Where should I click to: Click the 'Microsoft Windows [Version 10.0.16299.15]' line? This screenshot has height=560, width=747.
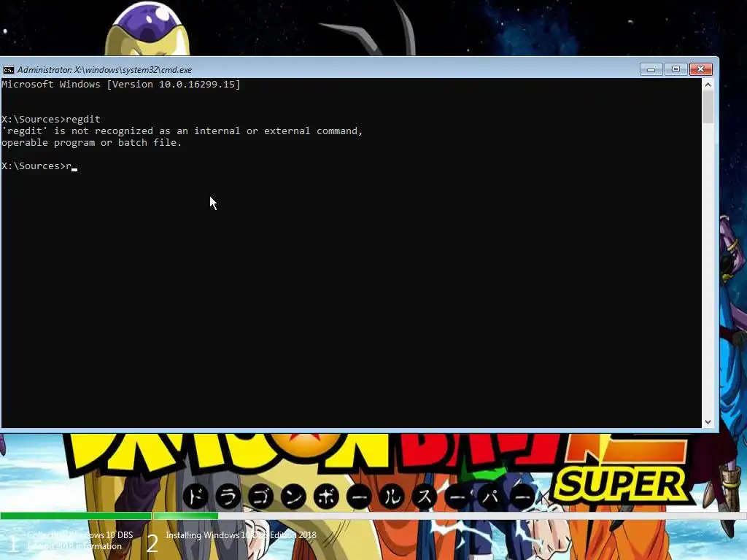tap(121, 85)
